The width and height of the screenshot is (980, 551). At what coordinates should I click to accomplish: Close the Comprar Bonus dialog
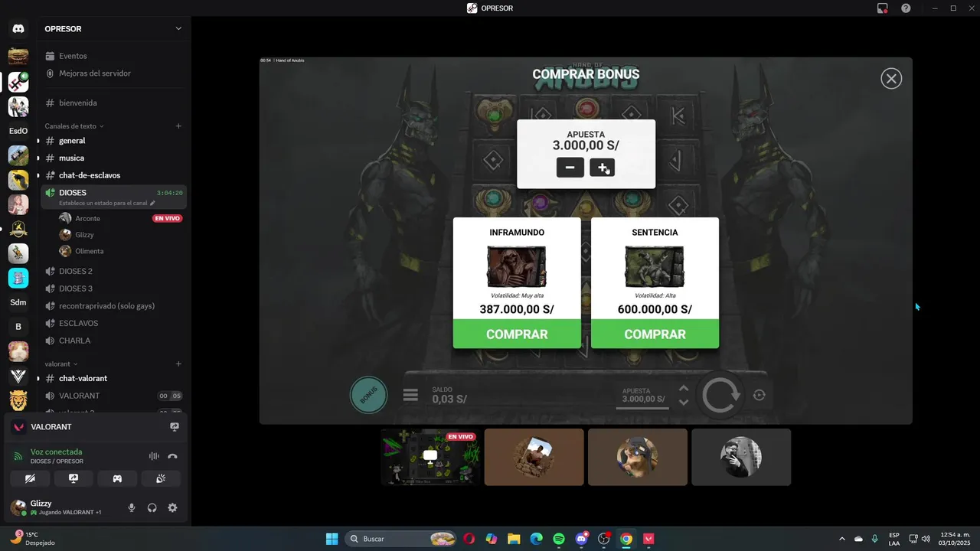tap(891, 78)
